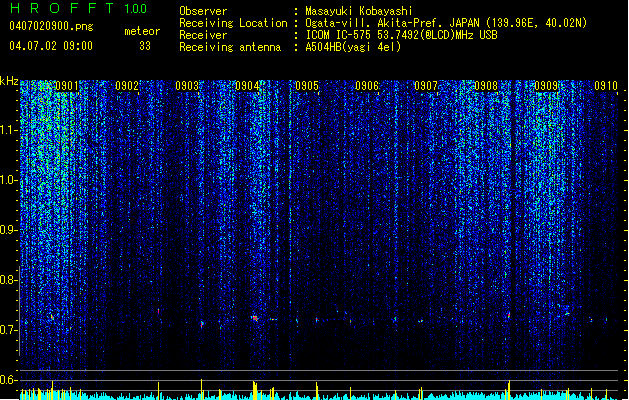Click the 0901 time marker
The image size is (629, 400).
coord(67,86)
